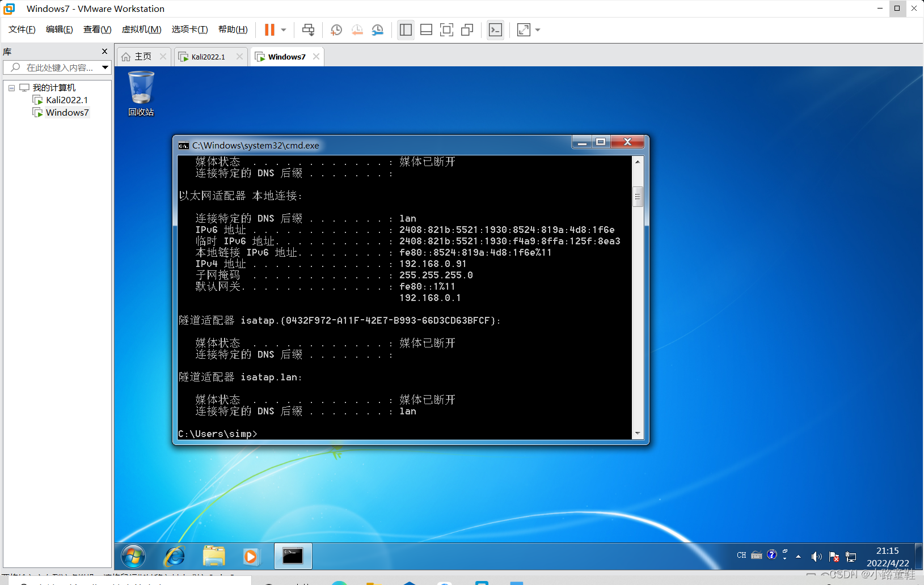Open the stretch mode dropdown arrow
Screen dimensions: 924x585
tap(538, 30)
